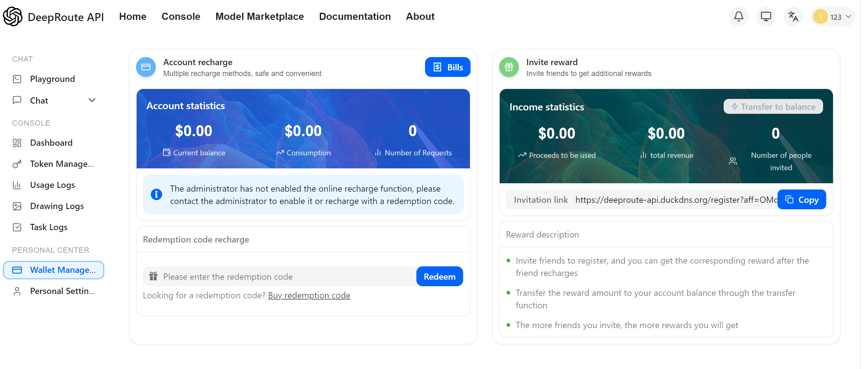868x369 pixels.
Task: Click the Usage Logs chart icon
Action: coord(17,185)
